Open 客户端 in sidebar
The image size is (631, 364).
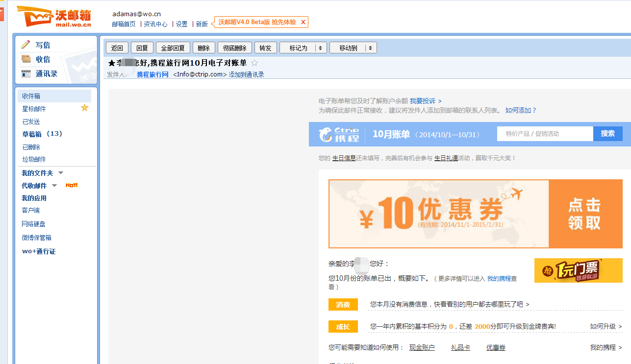click(x=30, y=210)
